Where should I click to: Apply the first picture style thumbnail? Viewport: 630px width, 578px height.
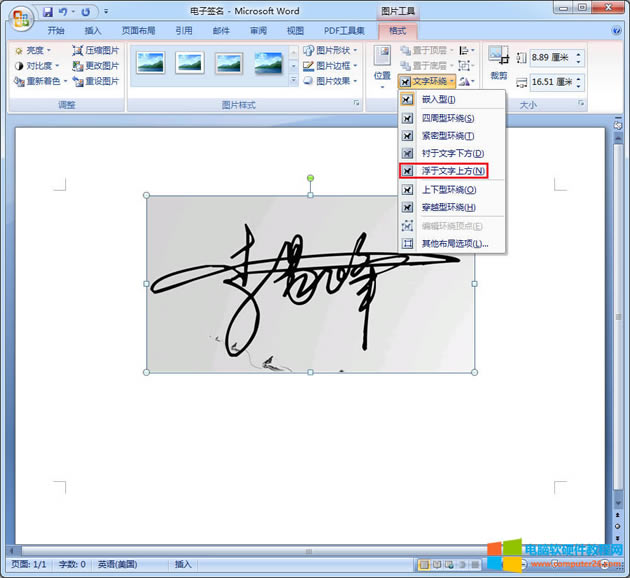coord(151,63)
